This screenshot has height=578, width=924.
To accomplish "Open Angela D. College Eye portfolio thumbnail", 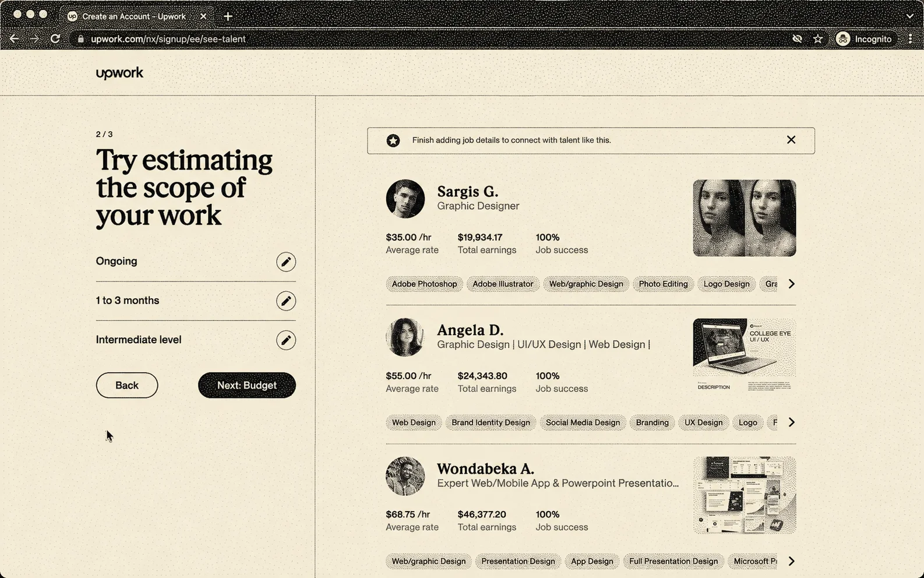I will [744, 356].
